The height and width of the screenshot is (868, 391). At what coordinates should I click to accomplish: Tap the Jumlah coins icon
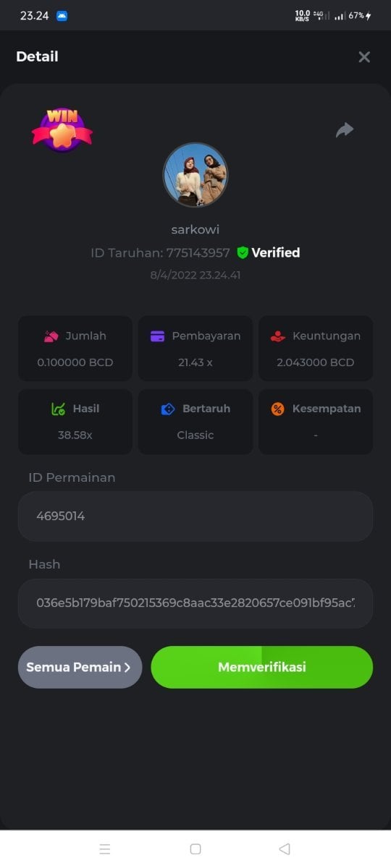[x=51, y=336]
